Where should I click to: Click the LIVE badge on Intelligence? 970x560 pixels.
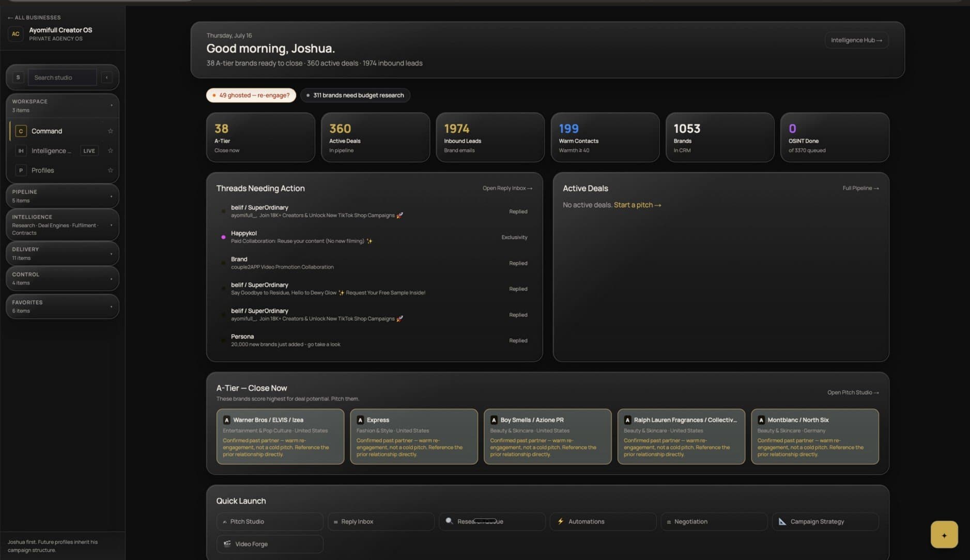coord(89,151)
